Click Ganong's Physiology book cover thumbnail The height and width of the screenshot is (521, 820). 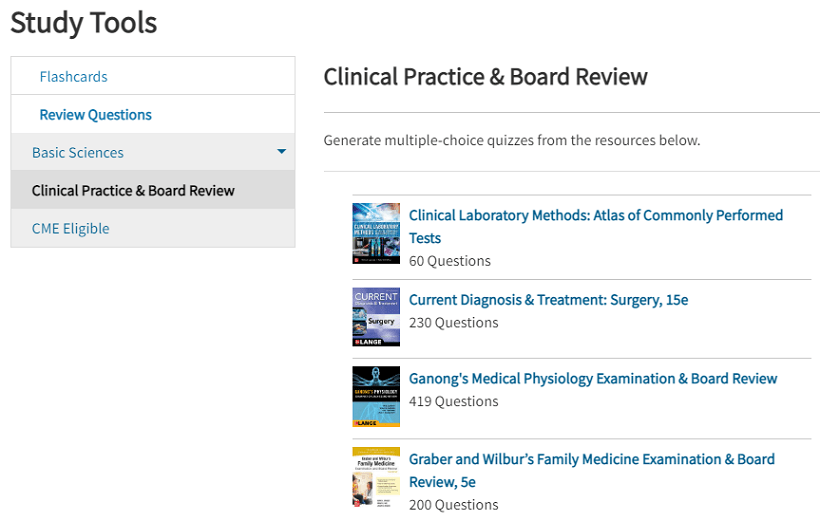point(376,397)
